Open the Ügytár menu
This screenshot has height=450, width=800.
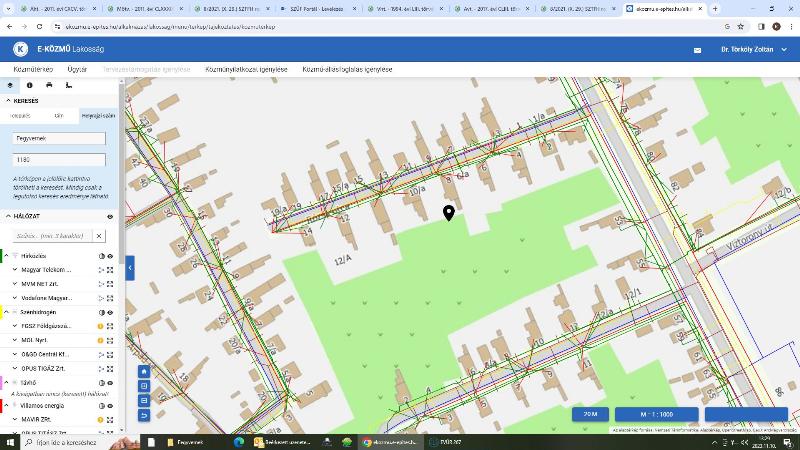tap(77, 69)
